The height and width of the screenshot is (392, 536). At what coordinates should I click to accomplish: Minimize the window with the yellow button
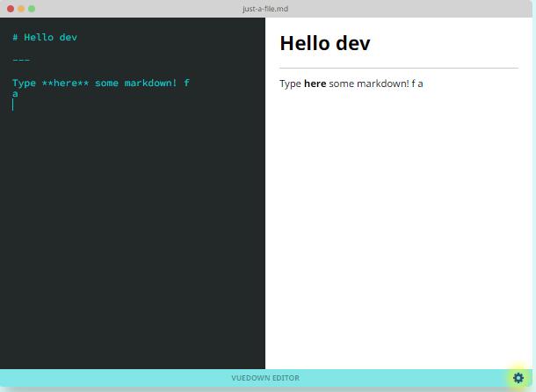21,9
